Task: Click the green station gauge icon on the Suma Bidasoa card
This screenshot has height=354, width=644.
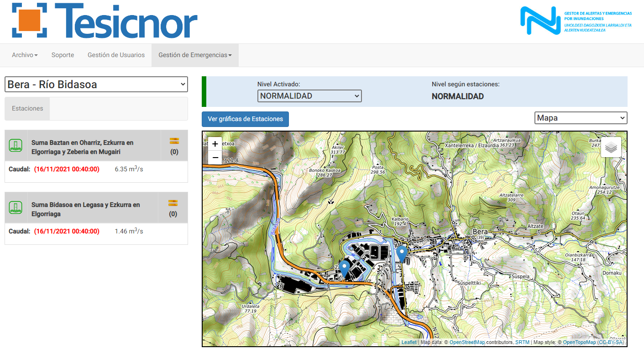Action: pos(15,207)
